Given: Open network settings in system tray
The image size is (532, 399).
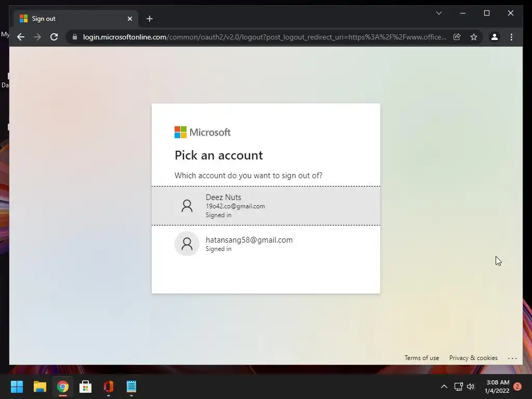Looking at the screenshot, I should coord(458,387).
